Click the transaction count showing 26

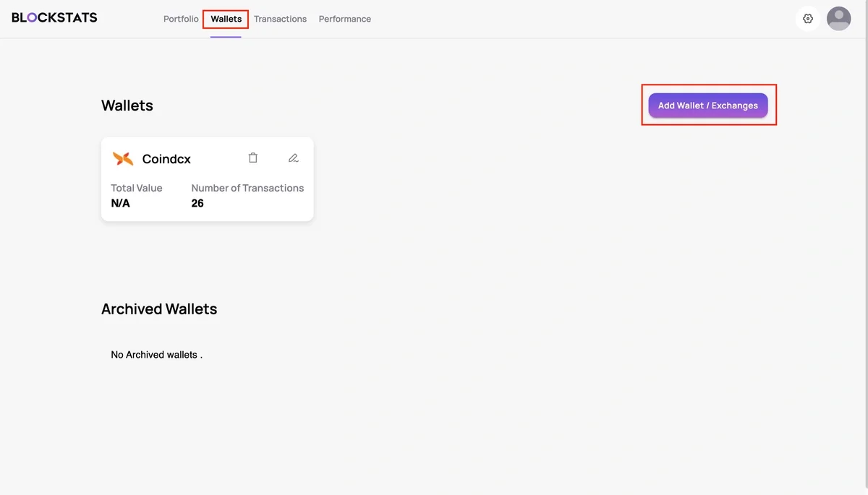click(x=197, y=203)
